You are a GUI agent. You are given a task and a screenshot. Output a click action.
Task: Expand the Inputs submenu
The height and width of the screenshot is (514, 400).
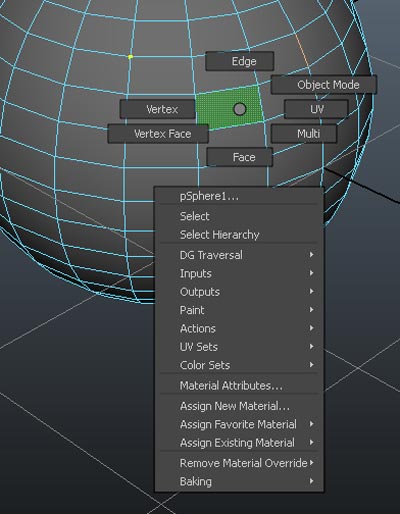click(239, 273)
